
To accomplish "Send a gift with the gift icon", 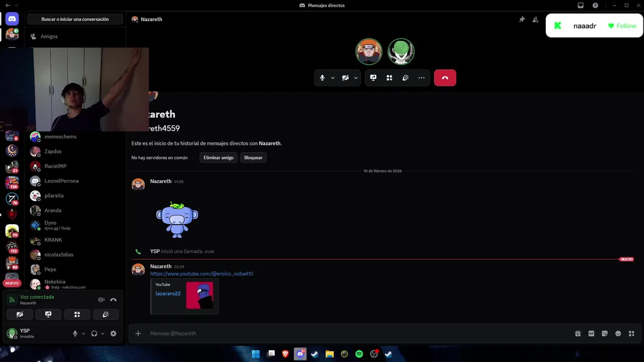I will point(578,333).
